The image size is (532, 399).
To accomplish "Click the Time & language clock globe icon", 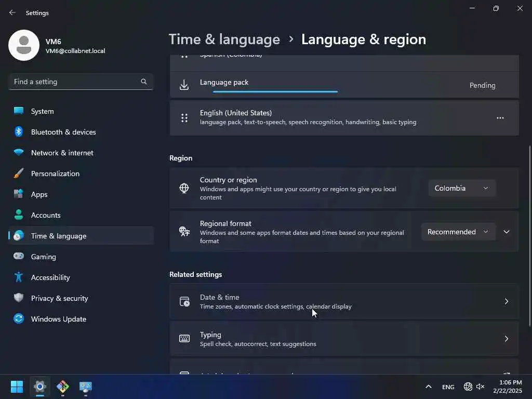I will coord(19,235).
